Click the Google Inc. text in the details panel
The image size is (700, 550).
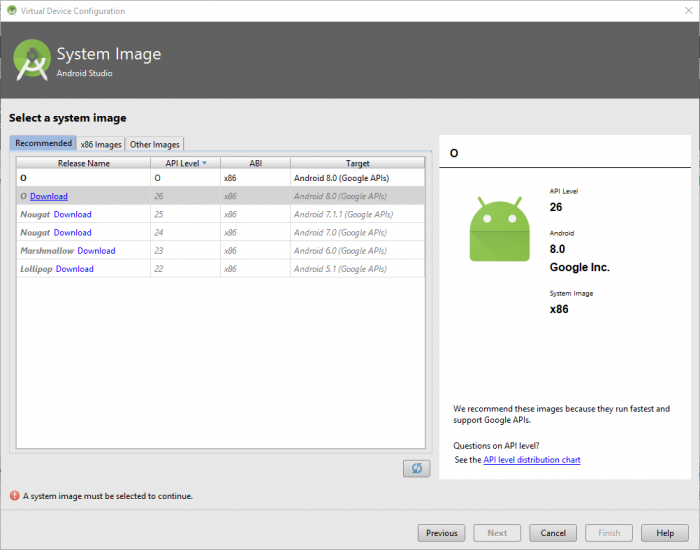pyautogui.click(x=579, y=267)
